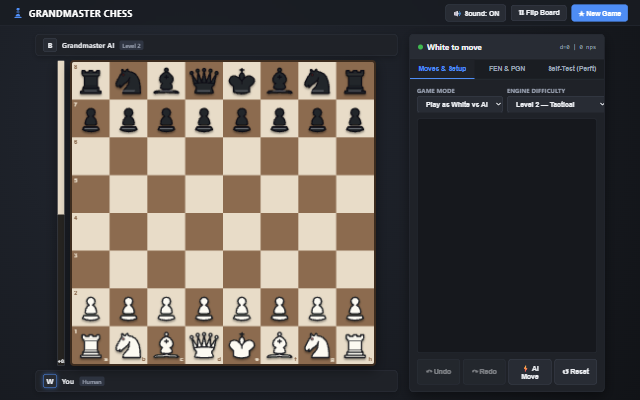Select the black king piece
Screen dimensions: 640x400
coord(242,81)
